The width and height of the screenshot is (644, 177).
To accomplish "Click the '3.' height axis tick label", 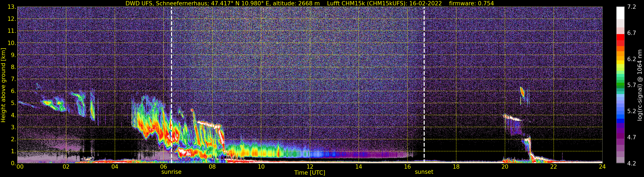I will [13, 127].
